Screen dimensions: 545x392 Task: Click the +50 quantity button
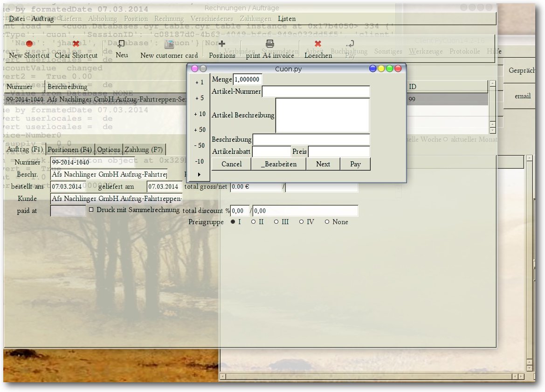click(x=199, y=130)
